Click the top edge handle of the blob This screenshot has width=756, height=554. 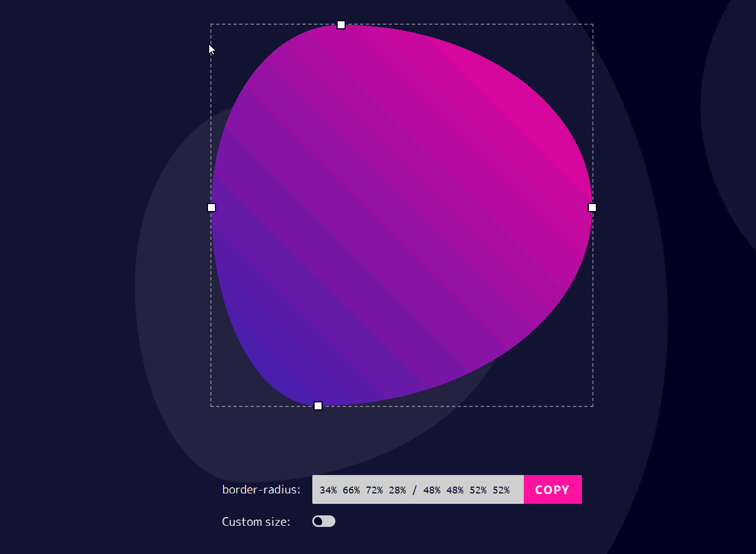[341, 25]
